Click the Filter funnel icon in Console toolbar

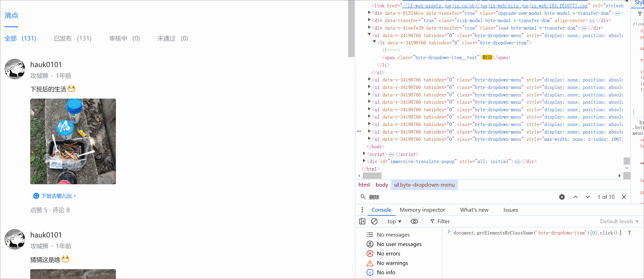[433, 222]
